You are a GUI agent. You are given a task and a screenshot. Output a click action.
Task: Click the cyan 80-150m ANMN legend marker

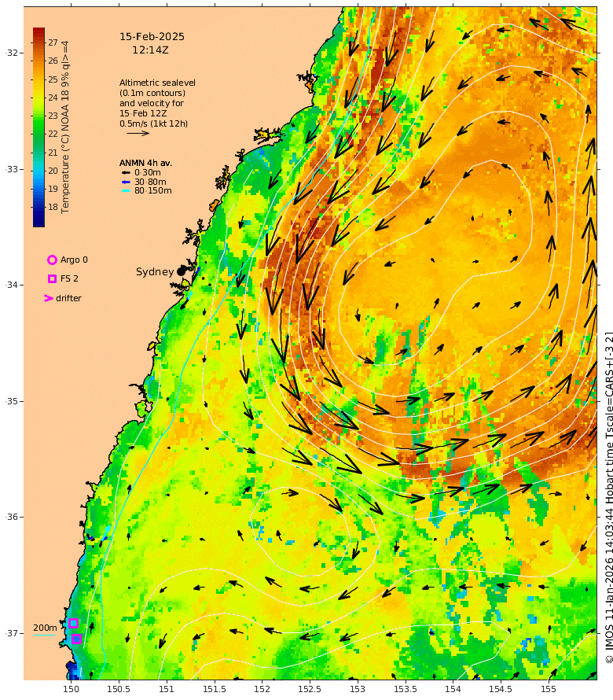pyautogui.click(x=127, y=190)
